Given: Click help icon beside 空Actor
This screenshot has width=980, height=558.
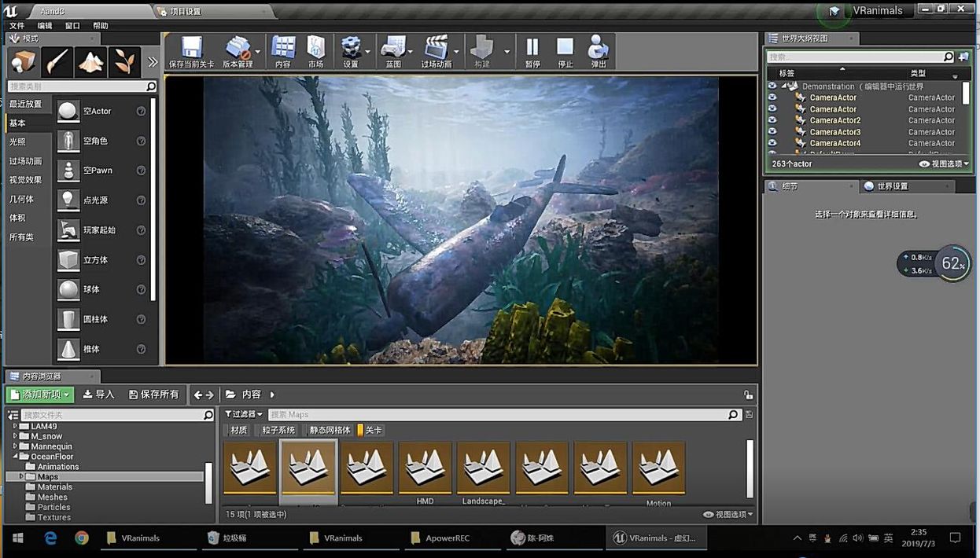Looking at the screenshot, I should (142, 112).
